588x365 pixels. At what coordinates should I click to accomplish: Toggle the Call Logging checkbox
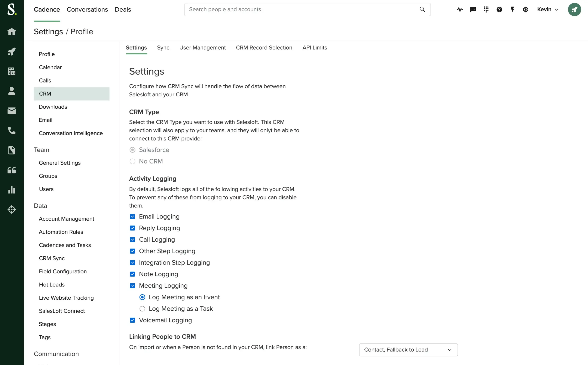[x=132, y=239]
